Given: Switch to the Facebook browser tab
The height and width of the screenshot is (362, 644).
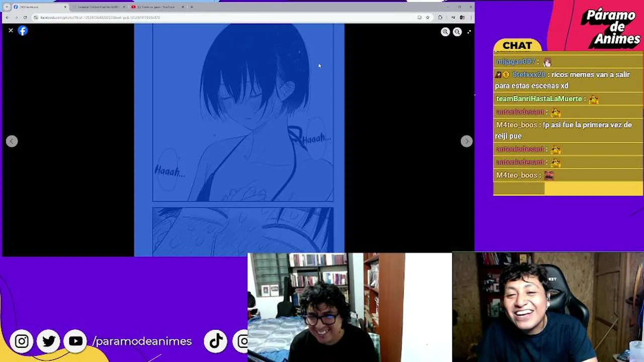Looking at the screenshot, I should [x=39, y=7].
